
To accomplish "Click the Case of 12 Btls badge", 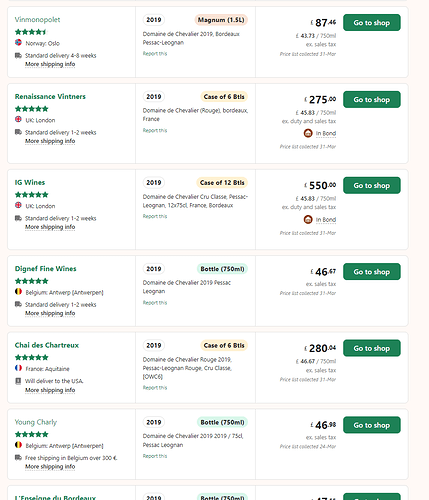I will coord(222,183).
